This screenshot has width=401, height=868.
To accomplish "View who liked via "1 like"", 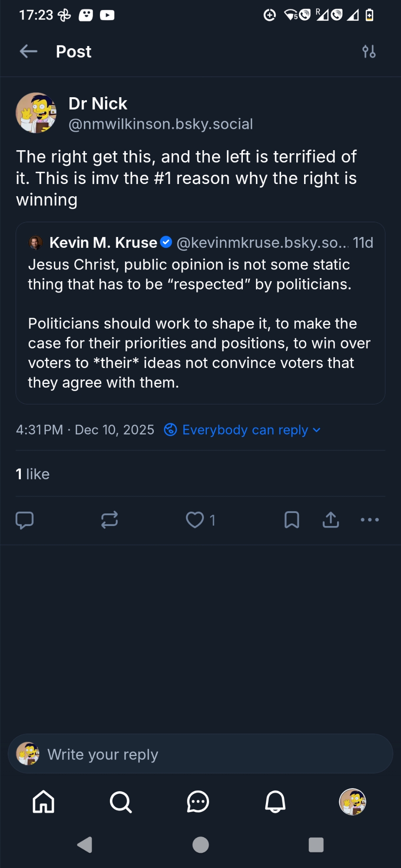I will click(x=33, y=474).
